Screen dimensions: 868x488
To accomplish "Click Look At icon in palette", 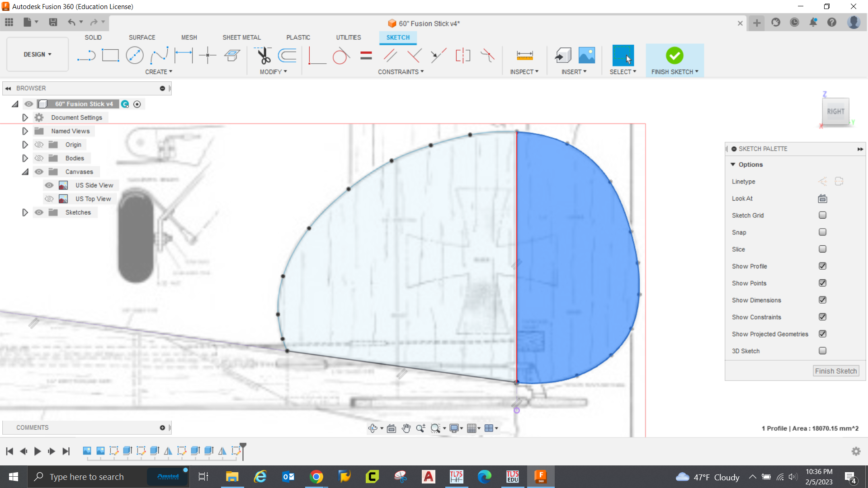I will click(822, 198).
